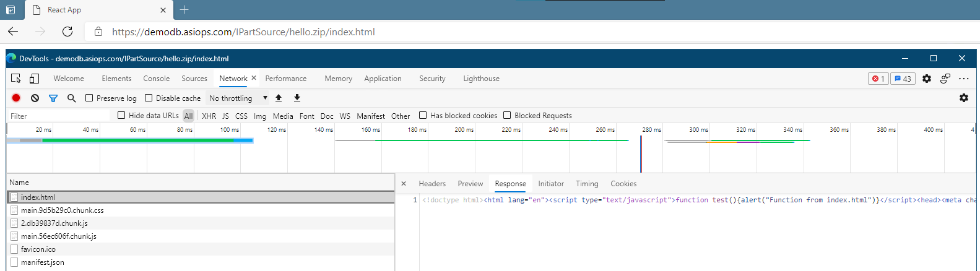Toggle device emulation icon
The image size is (980, 271).
pyautogui.click(x=34, y=79)
